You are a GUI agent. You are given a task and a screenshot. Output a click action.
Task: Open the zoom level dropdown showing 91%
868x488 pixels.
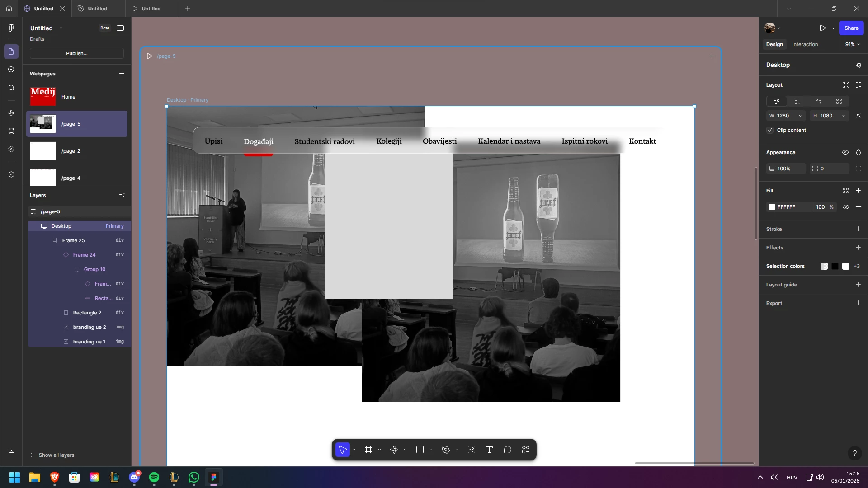click(852, 44)
